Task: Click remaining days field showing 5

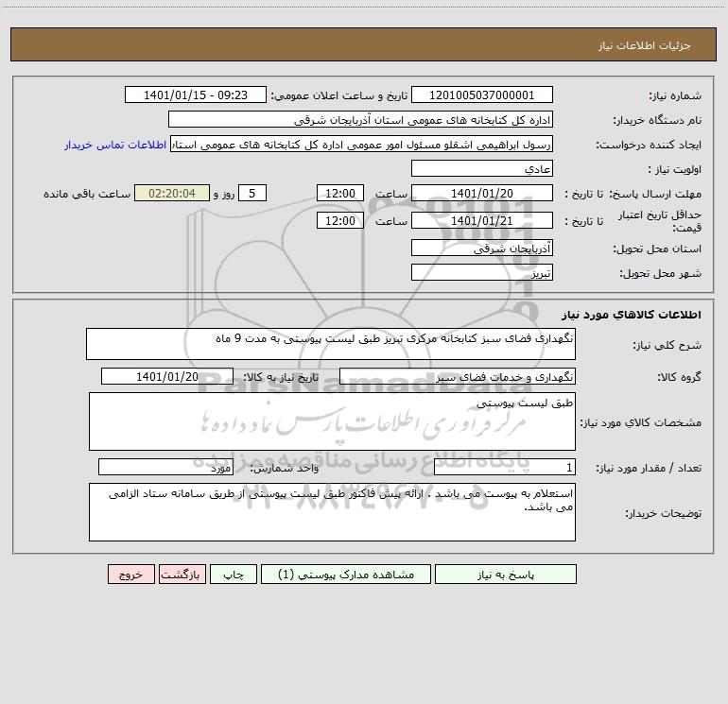Action: (x=252, y=193)
